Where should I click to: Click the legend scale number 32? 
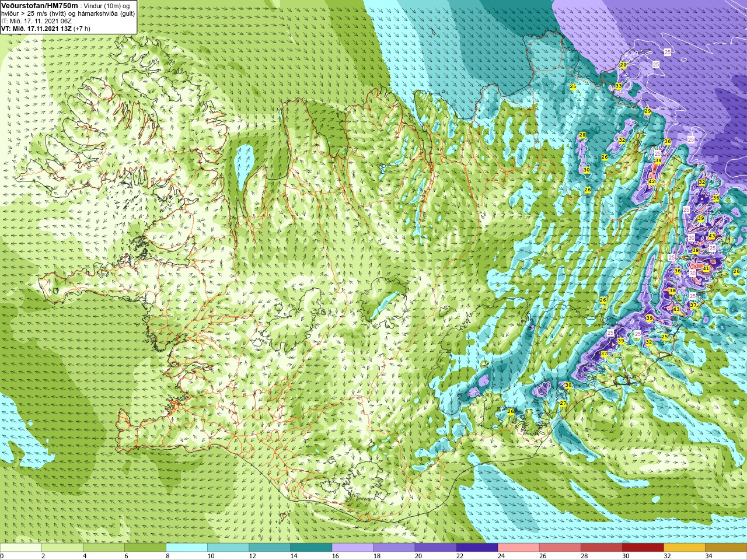(667, 556)
